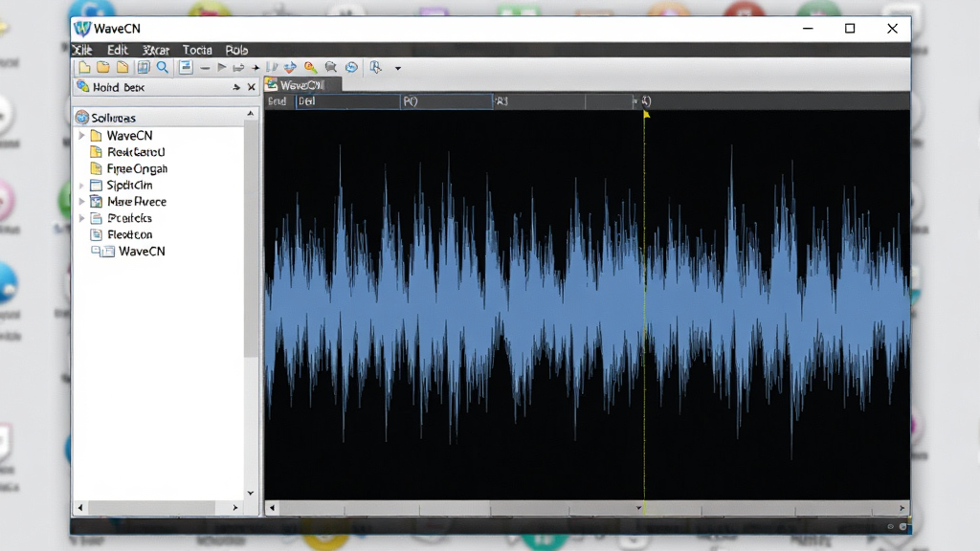Click the open folder toolbar icon
Image resolution: width=980 pixels, height=551 pixels.
pyautogui.click(x=103, y=68)
